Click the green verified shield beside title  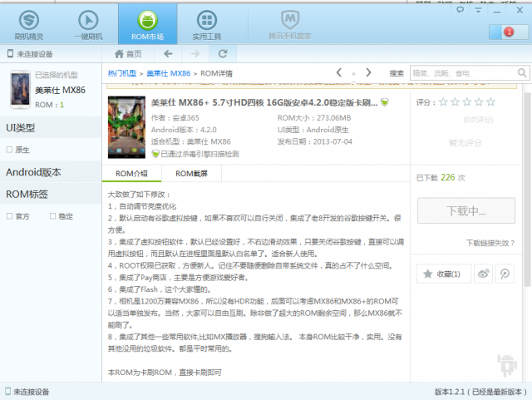(384, 102)
